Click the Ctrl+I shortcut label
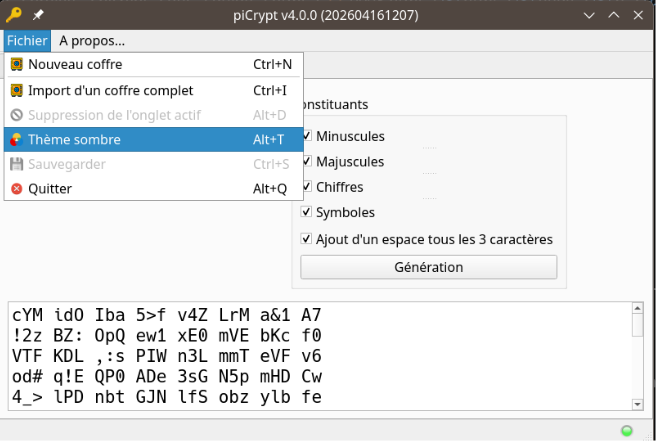Viewport: 656px width, 441px height. [270, 90]
